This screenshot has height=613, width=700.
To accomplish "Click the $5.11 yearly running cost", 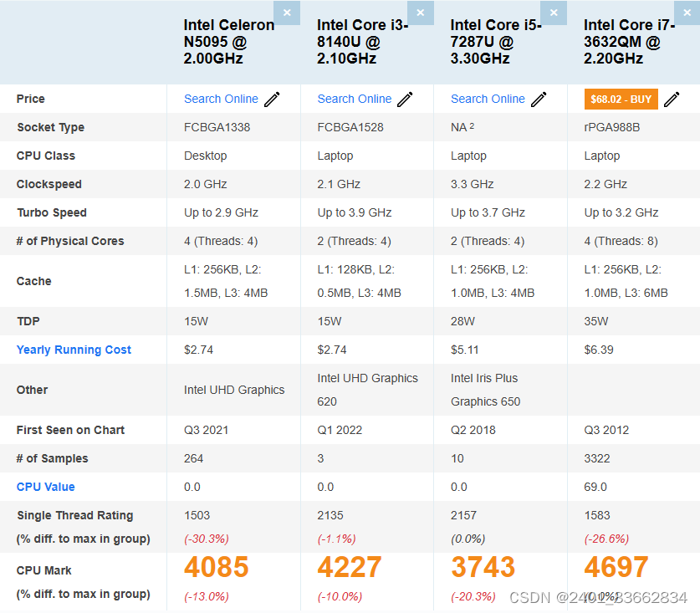I will [465, 350].
